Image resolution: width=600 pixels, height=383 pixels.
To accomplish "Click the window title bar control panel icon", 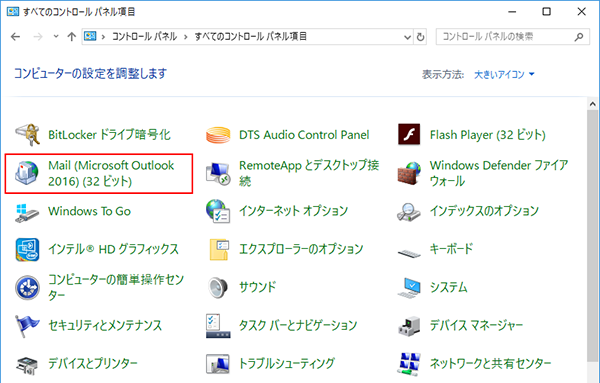I will point(12,11).
